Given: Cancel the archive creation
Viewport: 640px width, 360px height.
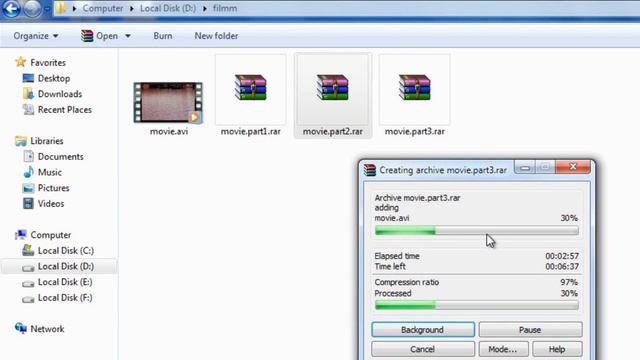Looking at the screenshot, I should point(423,349).
